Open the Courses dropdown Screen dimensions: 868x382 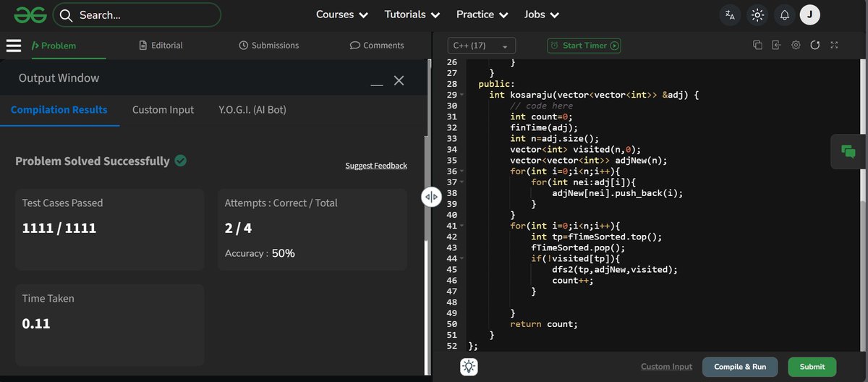[x=342, y=14]
